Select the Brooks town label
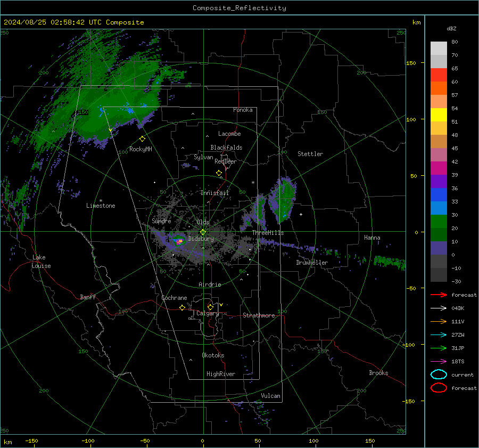 pyautogui.click(x=378, y=373)
